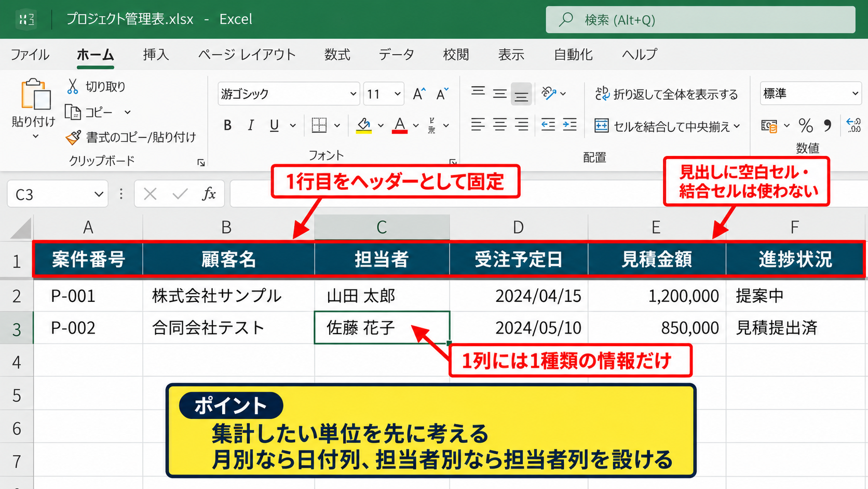Click the Cut (切り取り) scissors icon
Screen dimensions: 868x489
(x=73, y=86)
